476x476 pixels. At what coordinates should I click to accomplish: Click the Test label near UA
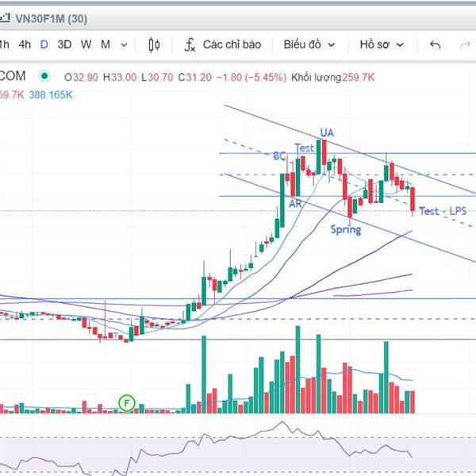[x=304, y=148]
